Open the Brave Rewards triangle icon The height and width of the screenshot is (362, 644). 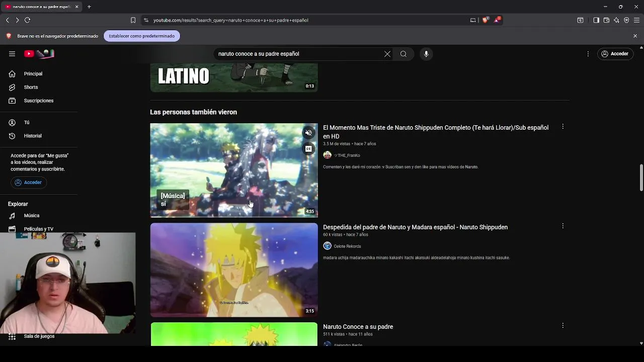tap(497, 20)
